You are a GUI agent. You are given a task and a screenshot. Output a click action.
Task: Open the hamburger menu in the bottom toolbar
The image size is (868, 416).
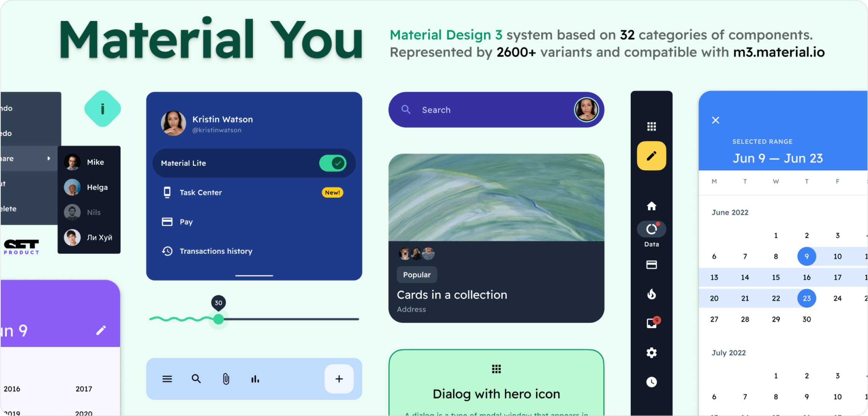click(x=167, y=379)
